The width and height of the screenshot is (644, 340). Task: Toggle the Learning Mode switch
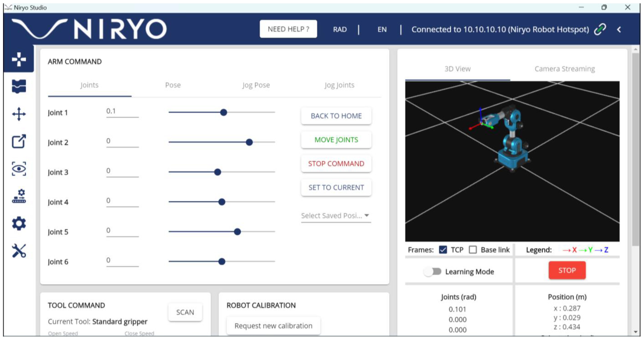pos(432,272)
